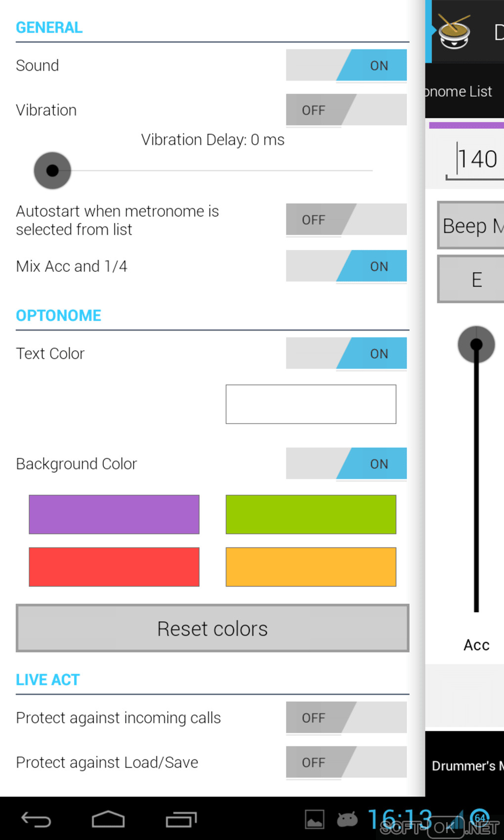Disable the Mix Acc and 1/4 switch

tap(346, 266)
